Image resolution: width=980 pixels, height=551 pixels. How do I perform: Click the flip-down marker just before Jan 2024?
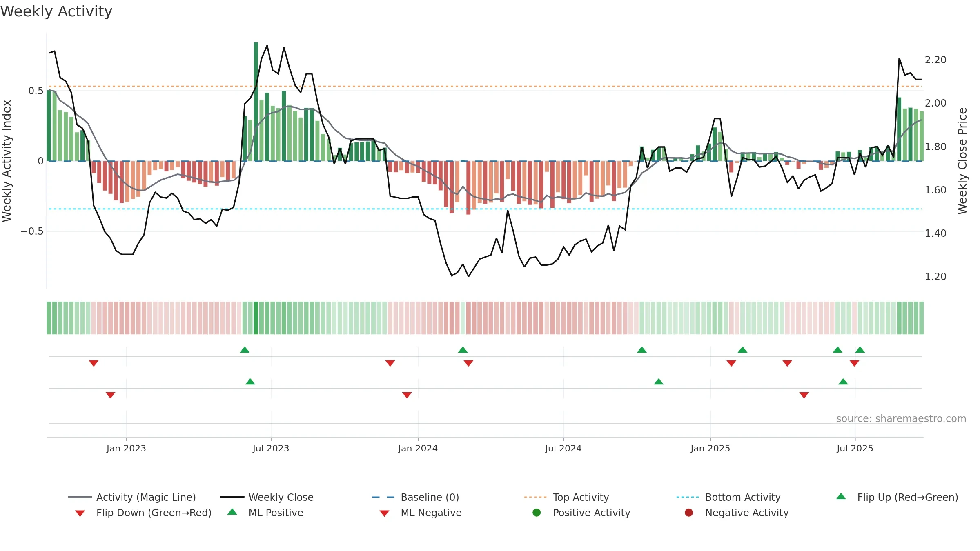coord(390,363)
